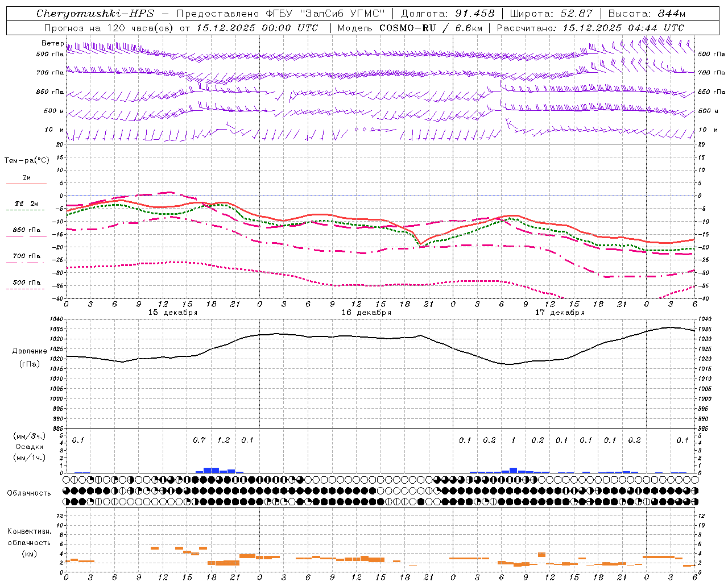Image resolution: width=728 pixels, height=582 pixels.
Task: Click the '15 декабря' date label
Action: click(173, 313)
